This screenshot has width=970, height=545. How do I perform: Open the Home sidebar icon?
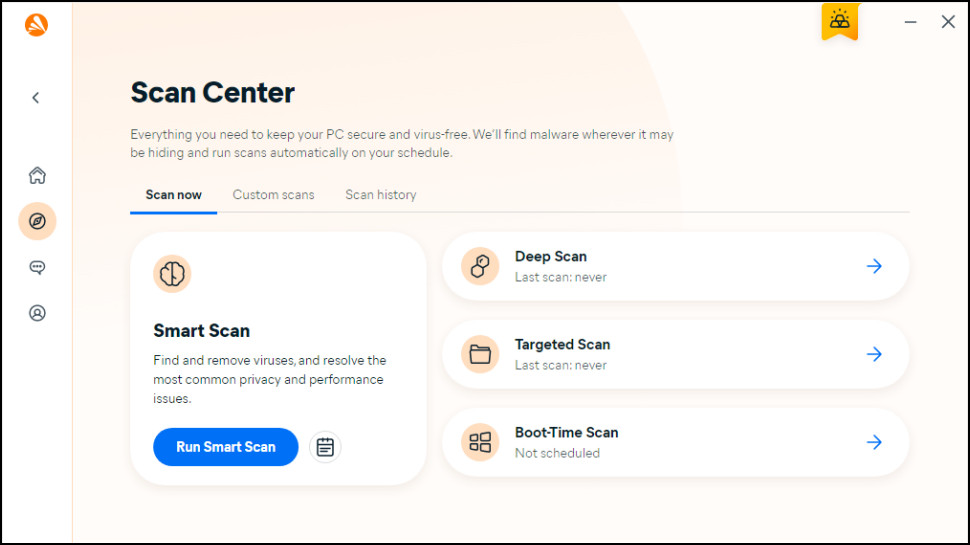click(37, 175)
